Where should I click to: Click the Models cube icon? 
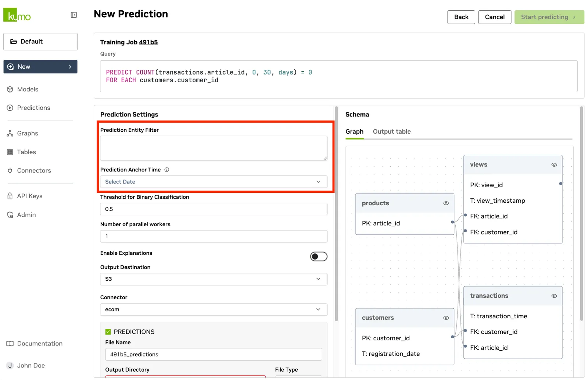10,89
